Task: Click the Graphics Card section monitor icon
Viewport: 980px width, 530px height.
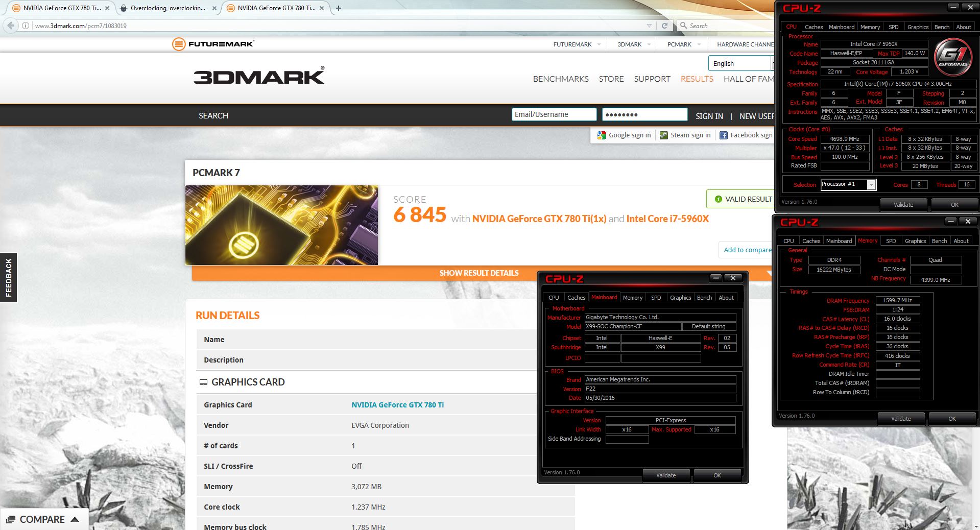Action: (x=203, y=382)
